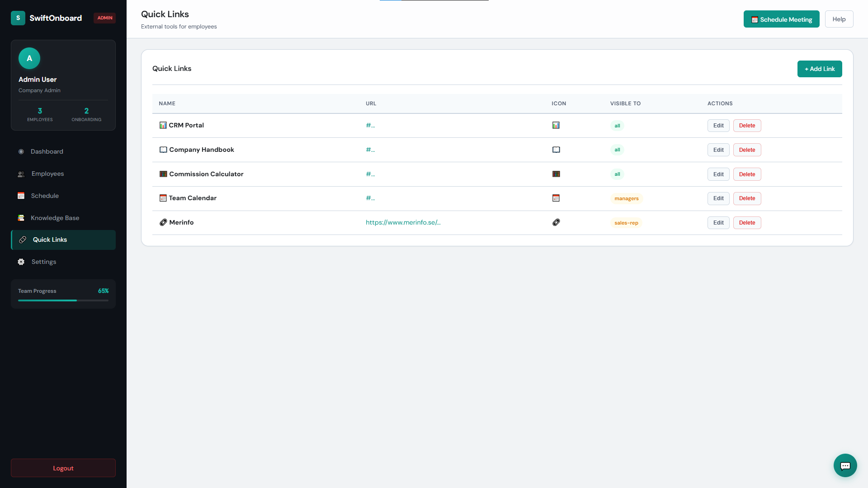Open the Schedule sidebar item
This screenshot has height=488, width=868.
(x=45, y=196)
